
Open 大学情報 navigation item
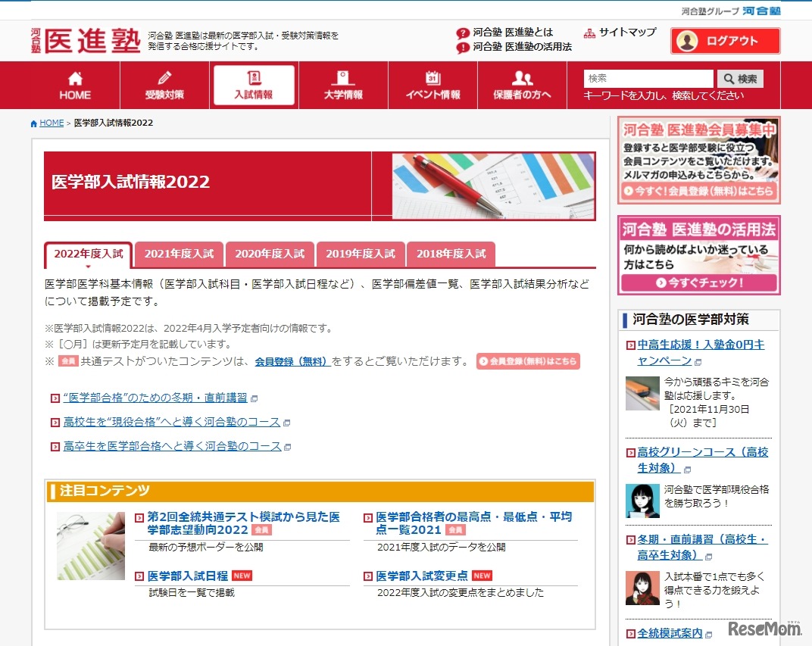pyautogui.click(x=343, y=86)
